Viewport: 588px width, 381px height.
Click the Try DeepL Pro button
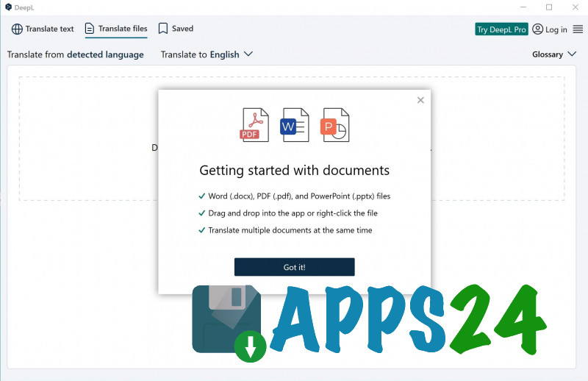click(501, 29)
